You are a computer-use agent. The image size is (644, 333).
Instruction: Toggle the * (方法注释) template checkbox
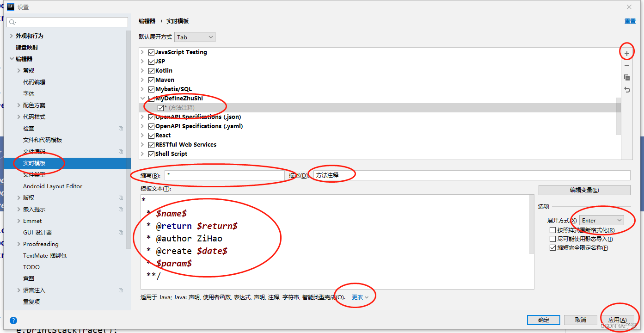click(160, 108)
